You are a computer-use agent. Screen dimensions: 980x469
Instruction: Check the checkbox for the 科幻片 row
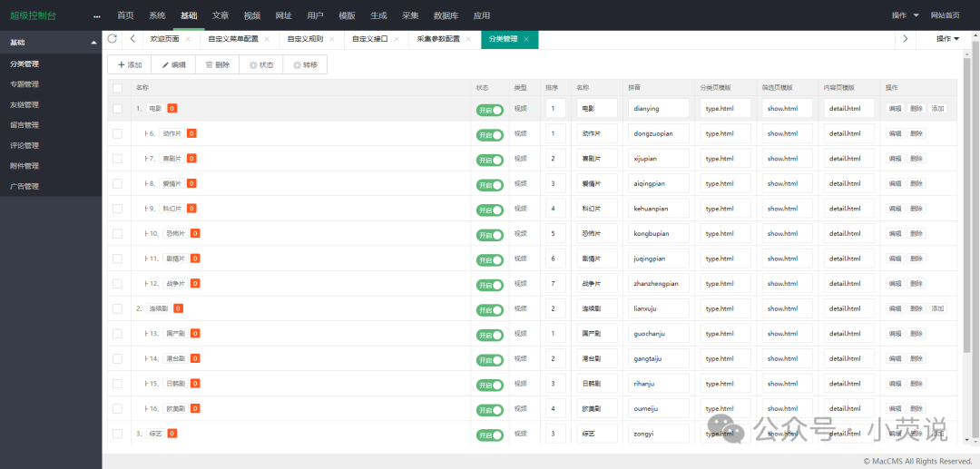pos(117,209)
